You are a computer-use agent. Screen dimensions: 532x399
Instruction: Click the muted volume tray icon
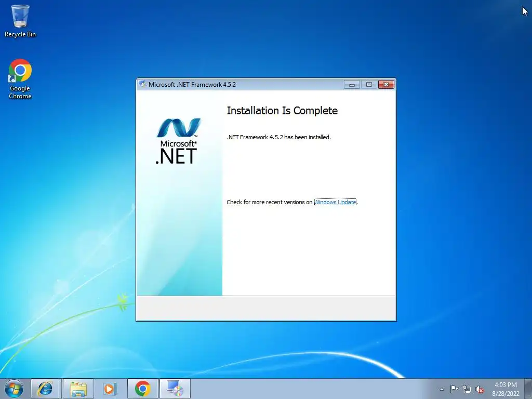[x=480, y=389]
